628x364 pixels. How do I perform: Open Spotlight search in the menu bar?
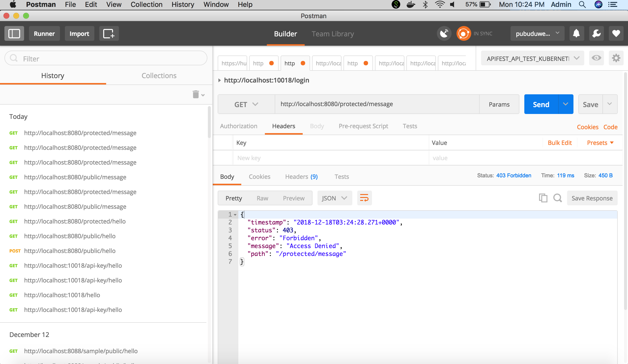582,4
